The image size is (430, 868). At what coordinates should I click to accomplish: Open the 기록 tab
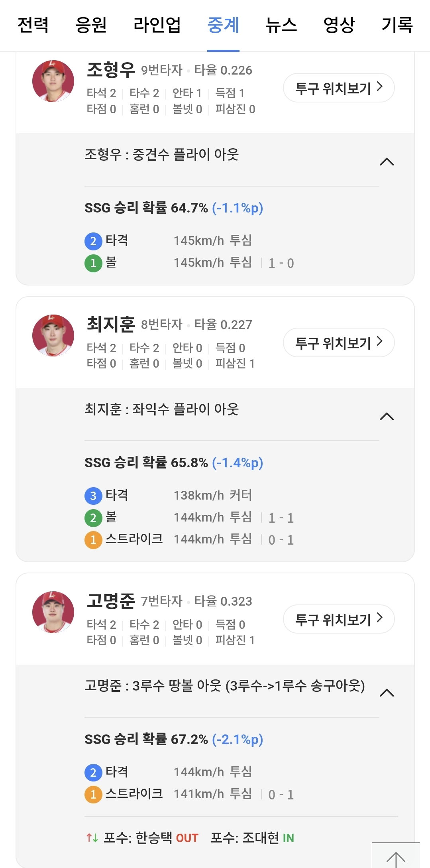coord(397,25)
